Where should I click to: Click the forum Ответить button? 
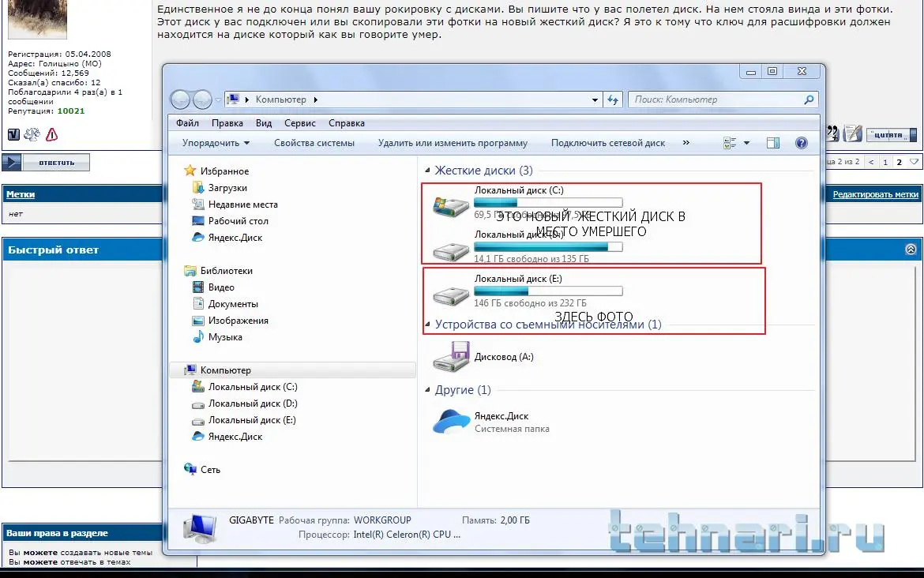[46, 162]
